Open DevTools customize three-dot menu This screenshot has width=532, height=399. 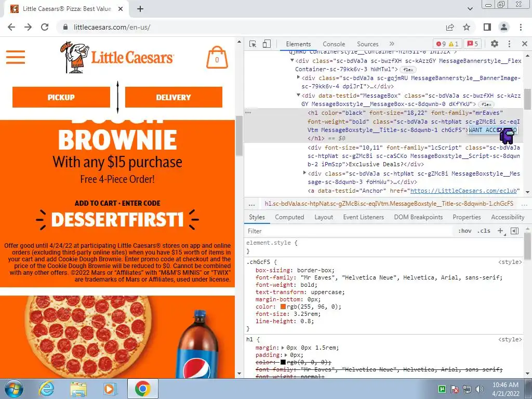pyautogui.click(x=509, y=44)
